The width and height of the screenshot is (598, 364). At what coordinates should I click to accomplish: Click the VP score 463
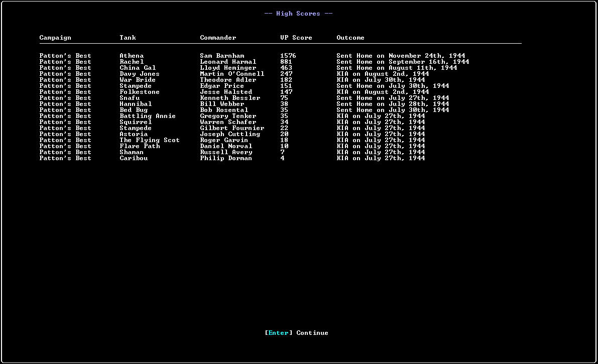pyautogui.click(x=286, y=68)
